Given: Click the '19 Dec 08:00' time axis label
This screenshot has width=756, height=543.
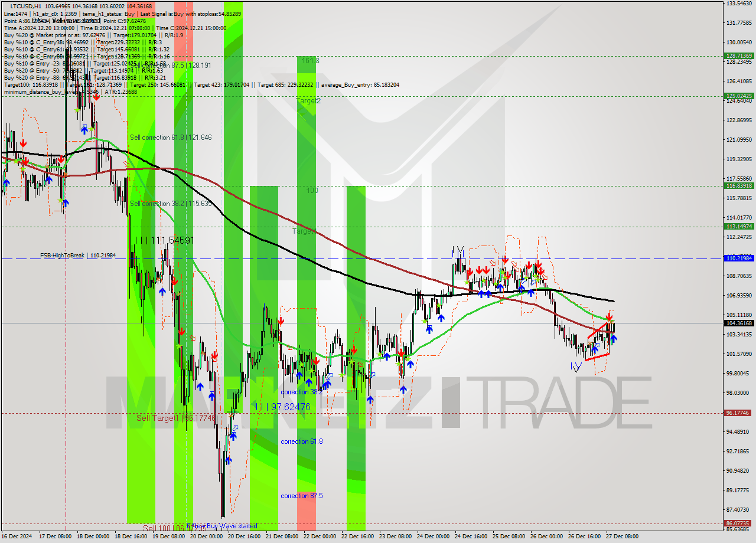Looking at the screenshot, I should [x=169, y=537].
